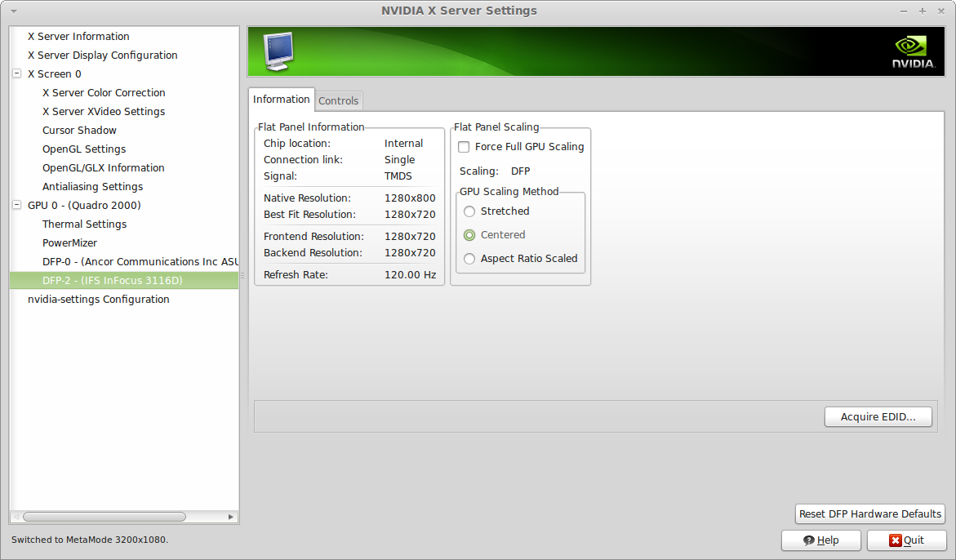This screenshot has width=956, height=560.
Task: Minimize the NVIDIA X Server Settings window
Action: tap(904, 11)
